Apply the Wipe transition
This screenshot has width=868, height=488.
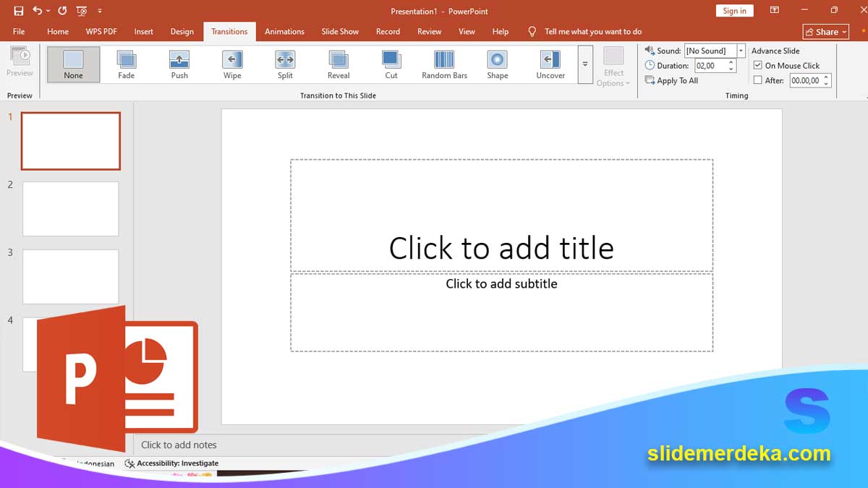click(x=232, y=64)
